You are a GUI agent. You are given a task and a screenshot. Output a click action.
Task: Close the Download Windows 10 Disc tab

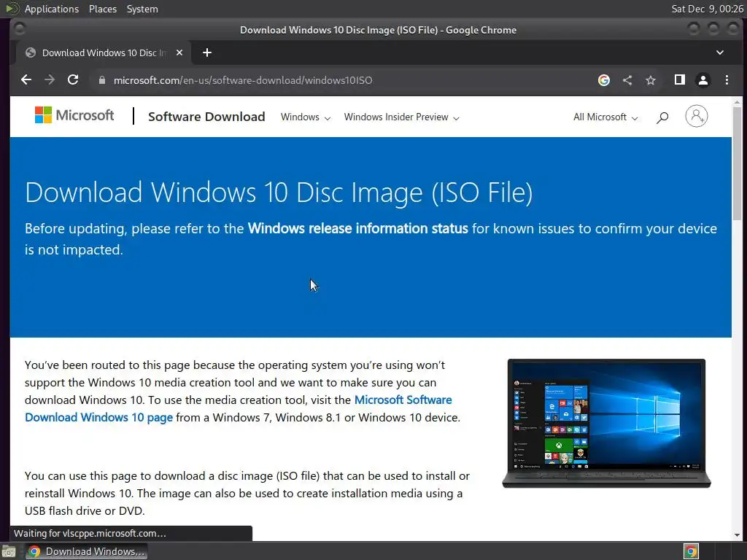pos(179,52)
